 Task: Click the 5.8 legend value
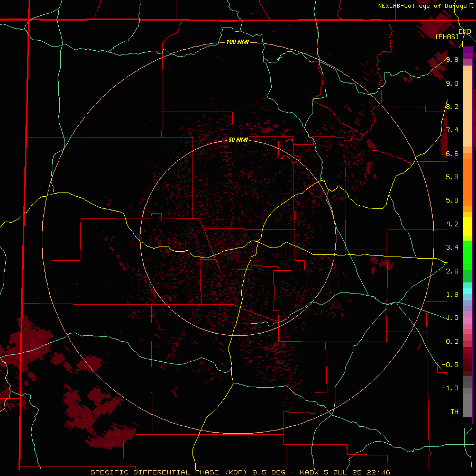[452, 177]
